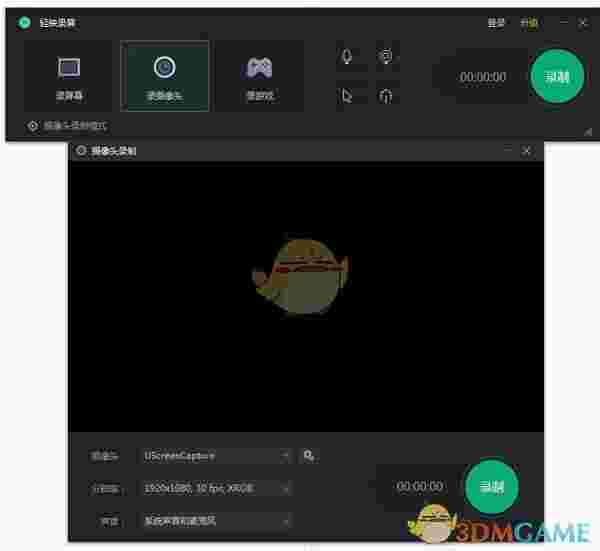This screenshot has height=551, width=600.
Task: Close the webcam recording window
Action: click(527, 150)
